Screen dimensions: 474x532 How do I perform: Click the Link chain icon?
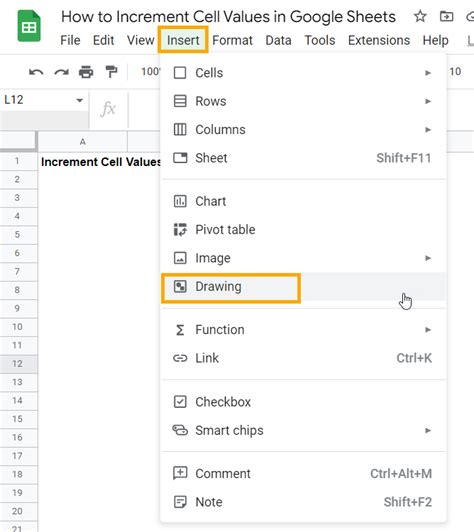(x=180, y=358)
